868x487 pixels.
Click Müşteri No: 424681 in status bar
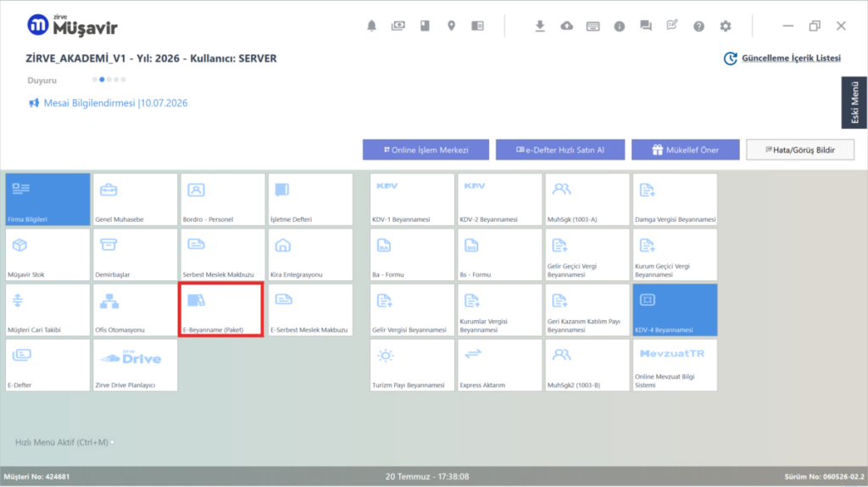[36, 477]
